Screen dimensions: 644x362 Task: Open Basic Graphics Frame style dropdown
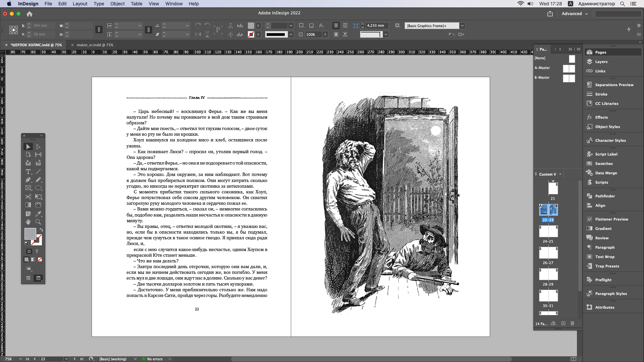click(x=462, y=26)
